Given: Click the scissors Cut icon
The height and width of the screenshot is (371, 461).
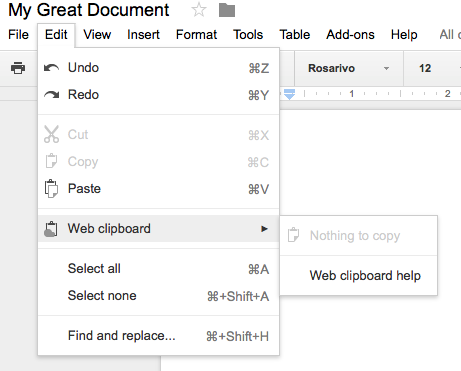Looking at the screenshot, I should pyautogui.click(x=51, y=134).
